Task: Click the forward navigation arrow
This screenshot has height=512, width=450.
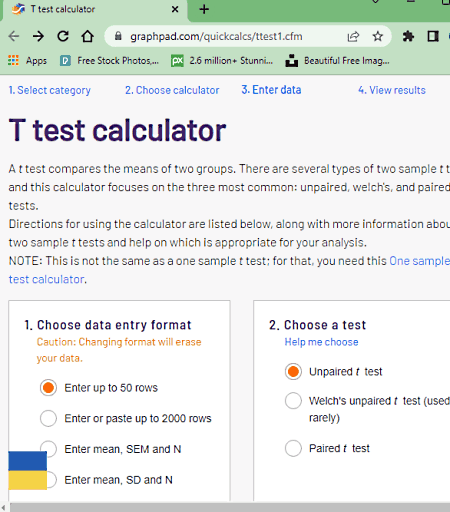Action: (x=38, y=36)
